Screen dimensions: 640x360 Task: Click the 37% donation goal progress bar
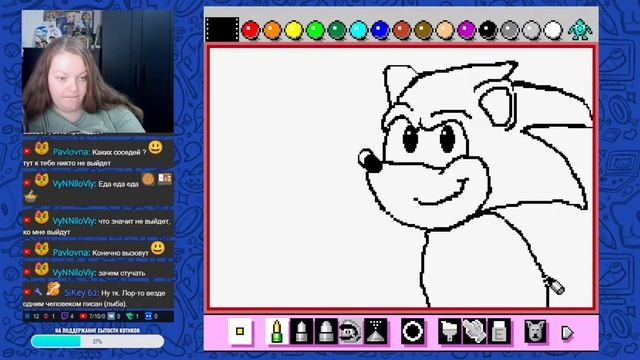[x=98, y=341]
